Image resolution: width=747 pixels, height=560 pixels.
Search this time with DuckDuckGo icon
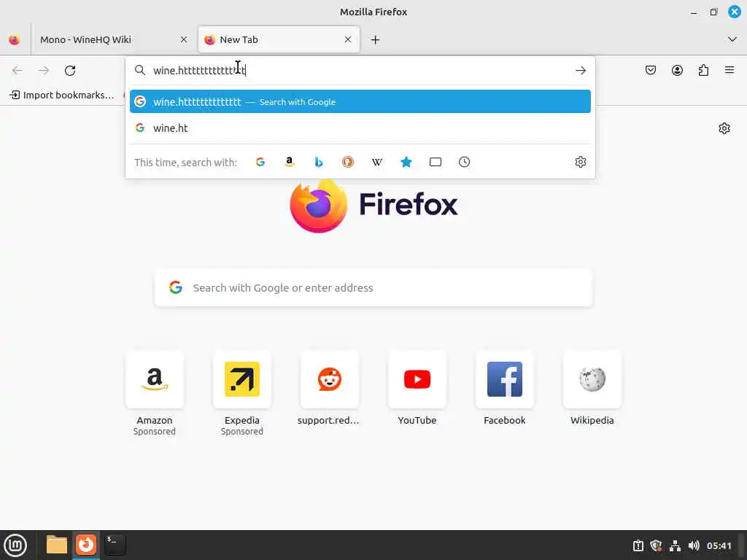coord(348,162)
